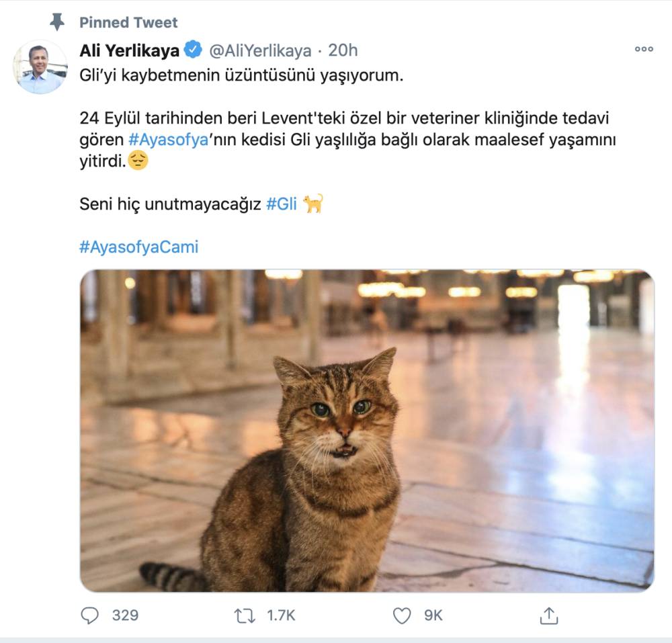672x643 pixels.
Task: Click the 329 replies count
Action: coord(125,615)
